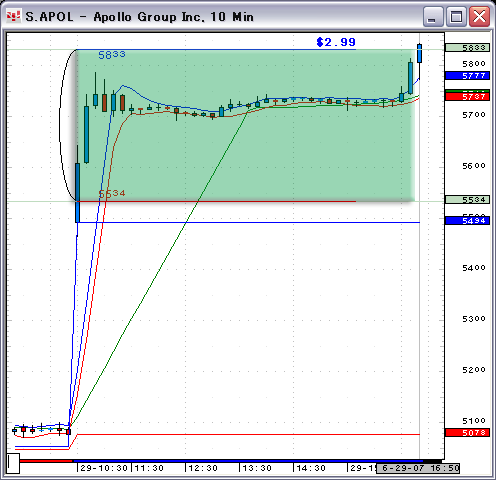Click the chart application icon in title bar
Image resolution: width=496 pixels, height=480 pixels.
coord(14,16)
